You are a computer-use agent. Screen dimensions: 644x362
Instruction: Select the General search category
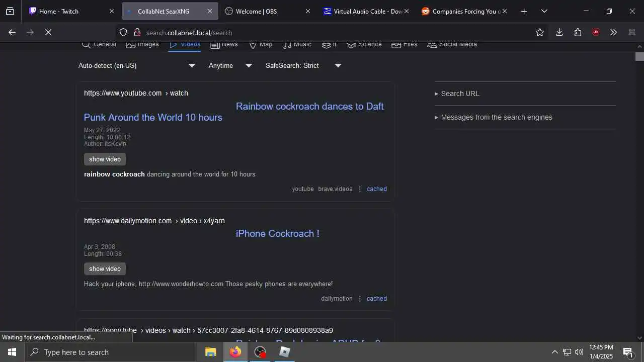[99, 44]
